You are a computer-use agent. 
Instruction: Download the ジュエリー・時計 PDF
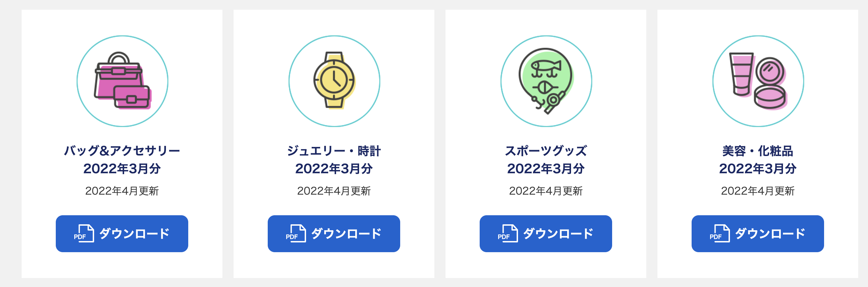tap(334, 234)
